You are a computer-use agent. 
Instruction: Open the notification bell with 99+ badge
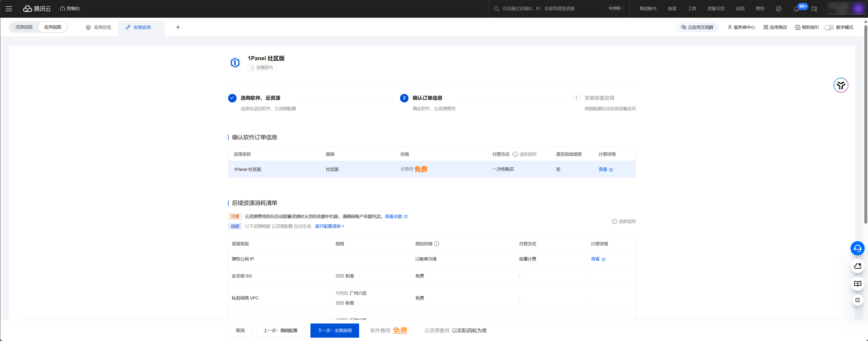click(796, 9)
